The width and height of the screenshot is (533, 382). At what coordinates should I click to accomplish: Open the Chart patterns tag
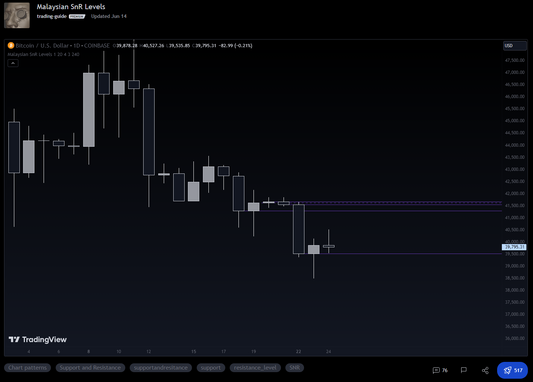28,368
